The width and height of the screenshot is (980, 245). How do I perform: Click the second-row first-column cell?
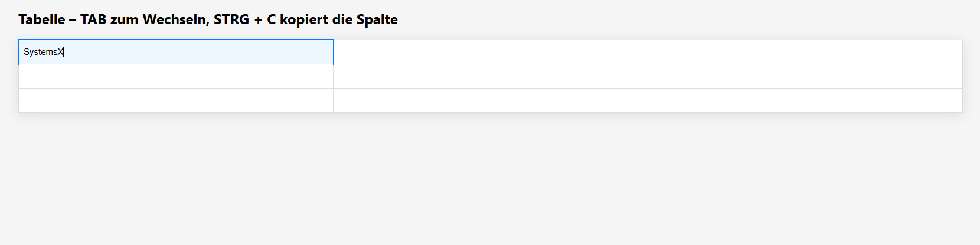click(176, 76)
